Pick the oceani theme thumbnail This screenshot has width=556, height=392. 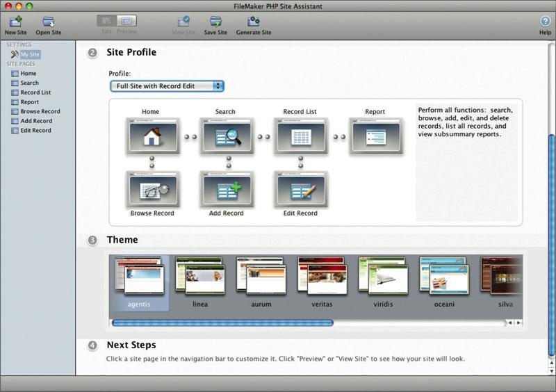point(442,278)
